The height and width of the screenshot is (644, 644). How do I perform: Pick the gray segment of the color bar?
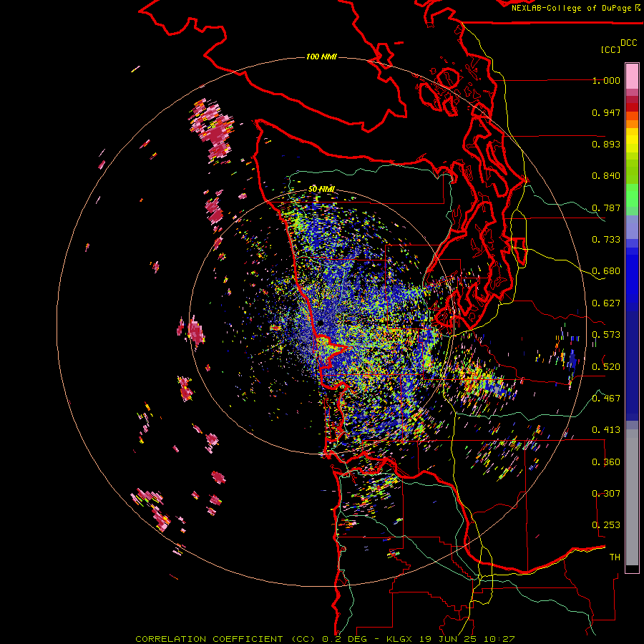tap(632, 497)
